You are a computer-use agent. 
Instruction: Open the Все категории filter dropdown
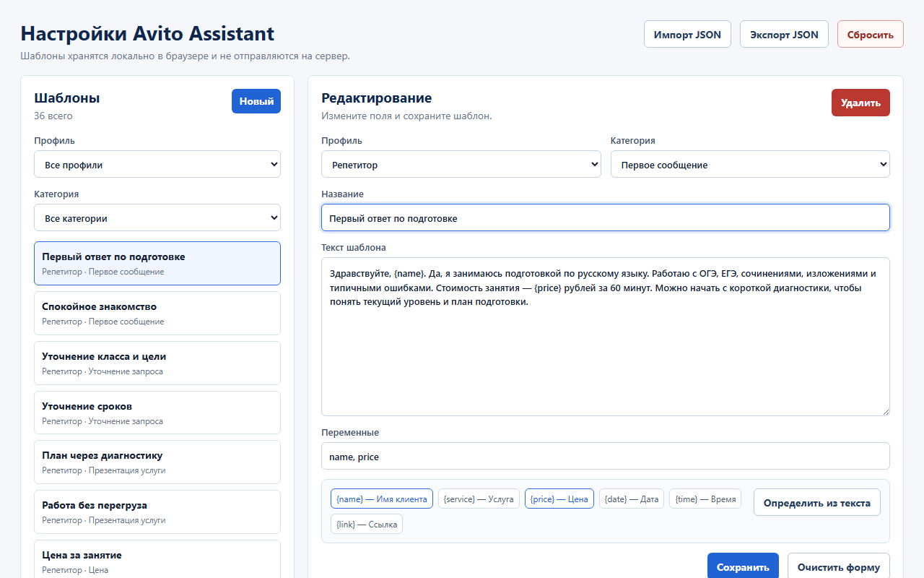157,217
